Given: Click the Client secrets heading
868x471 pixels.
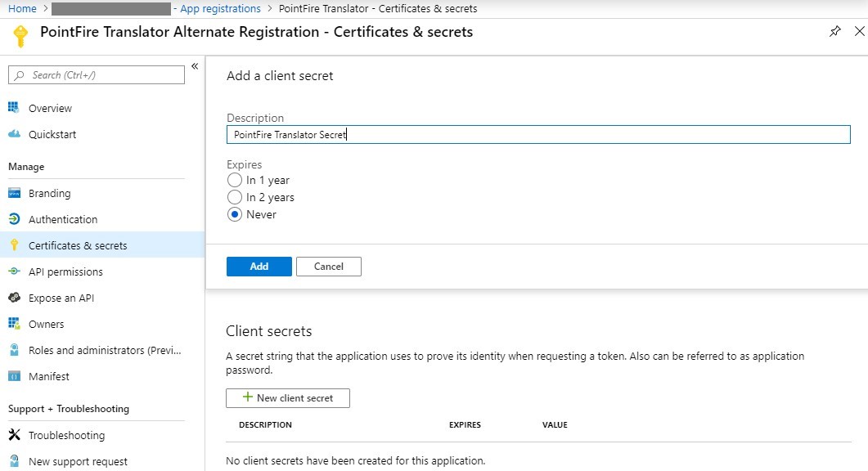Looking at the screenshot, I should [x=269, y=331].
